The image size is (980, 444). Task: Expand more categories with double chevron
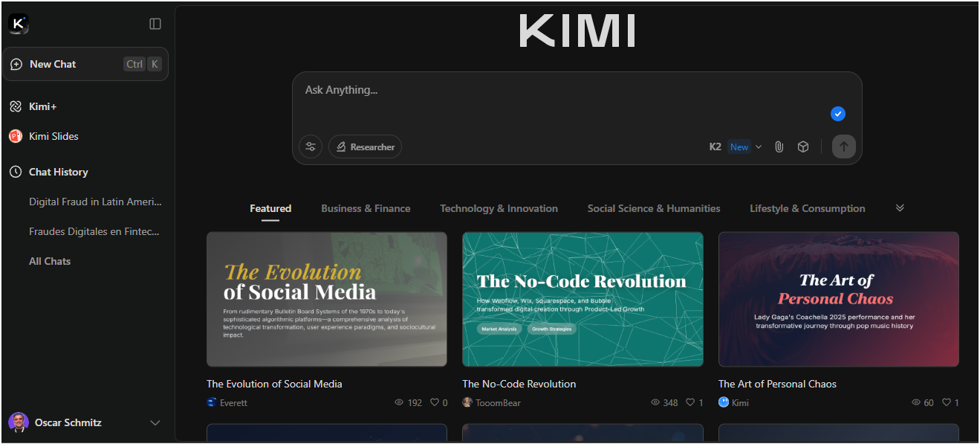(x=900, y=207)
